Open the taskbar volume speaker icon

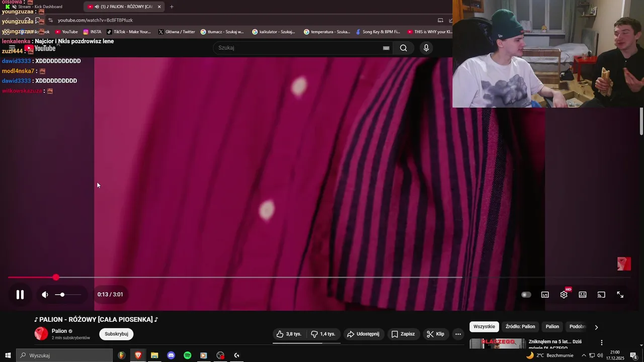click(x=600, y=355)
